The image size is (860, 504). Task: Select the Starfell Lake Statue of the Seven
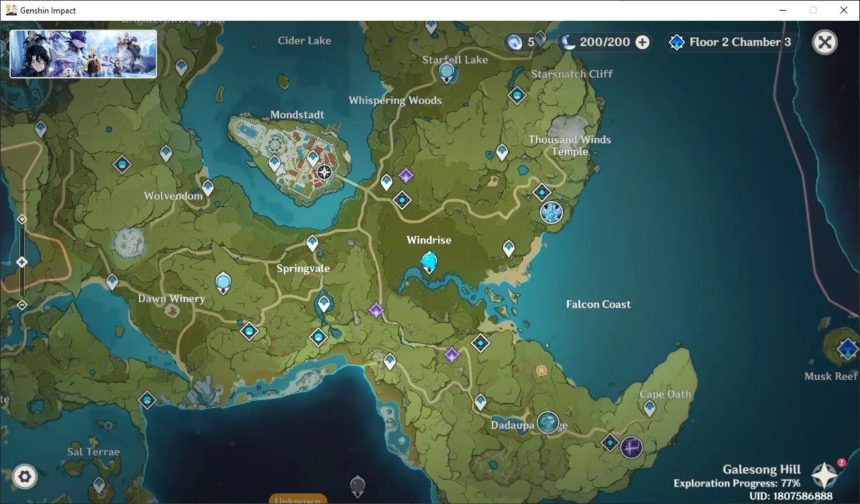click(x=447, y=72)
